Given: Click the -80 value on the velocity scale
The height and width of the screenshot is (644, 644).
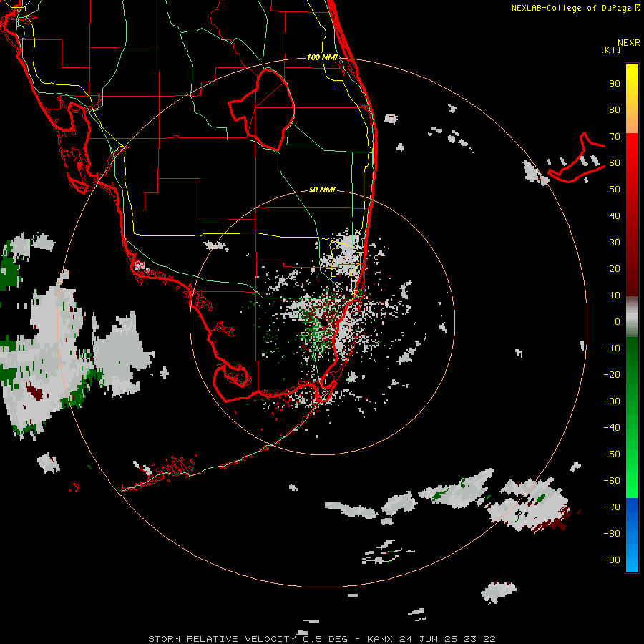Looking at the screenshot, I should tap(612, 534).
